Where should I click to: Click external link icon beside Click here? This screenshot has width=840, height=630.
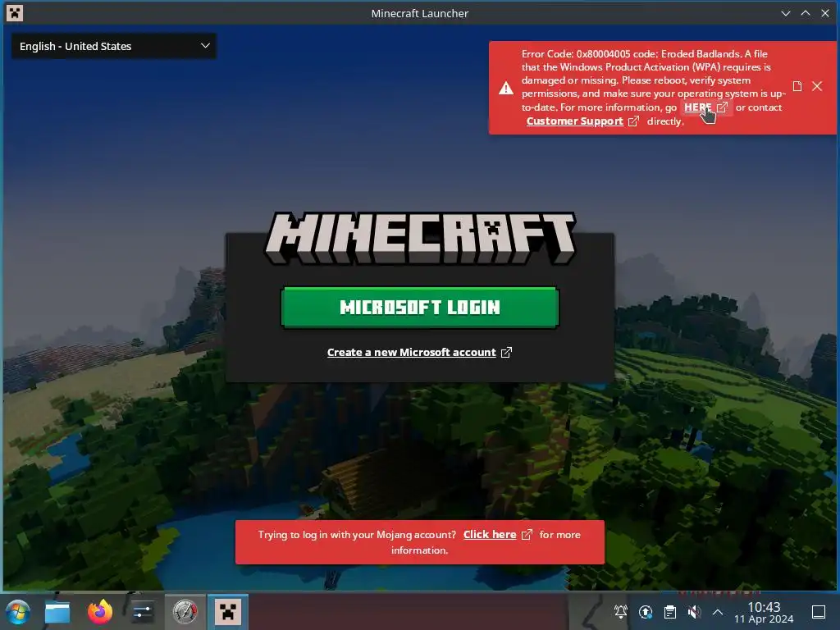[x=527, y=535]
